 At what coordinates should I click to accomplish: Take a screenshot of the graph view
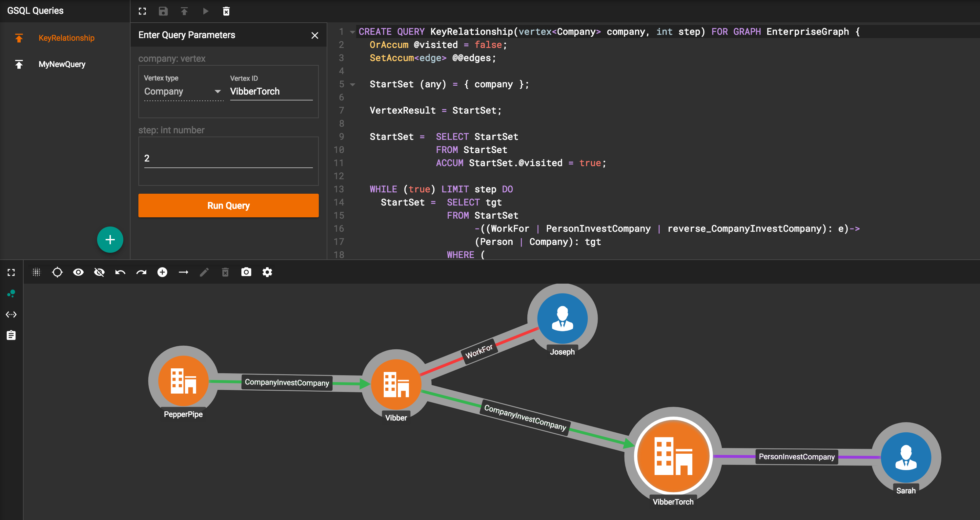pyautogui.click(x=246, y=272)
